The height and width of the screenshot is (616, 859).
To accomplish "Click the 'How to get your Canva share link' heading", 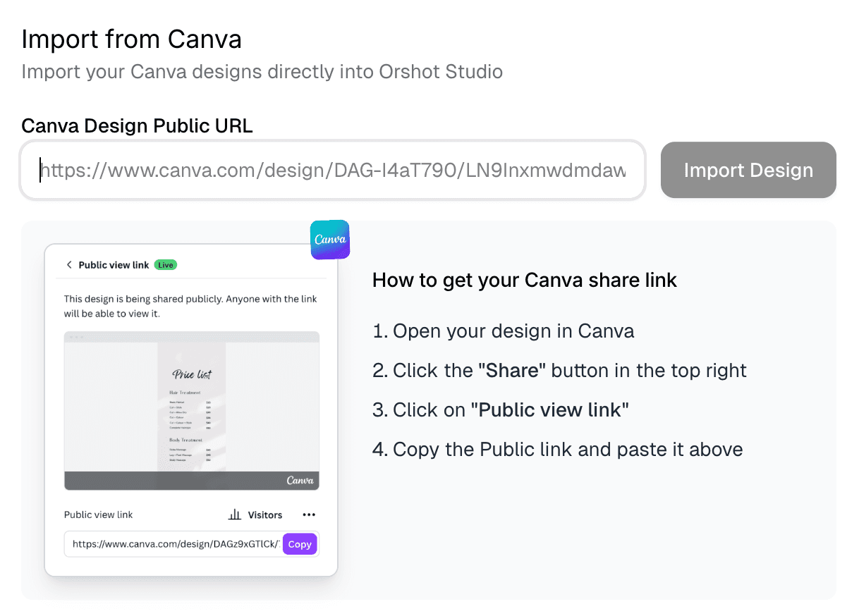I will point(525,280).
